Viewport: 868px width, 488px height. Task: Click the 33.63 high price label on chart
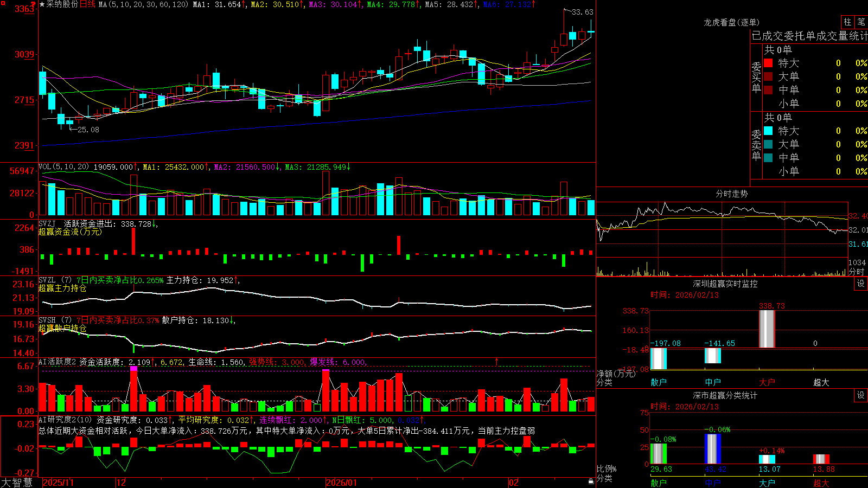click(x=583, y=12)
